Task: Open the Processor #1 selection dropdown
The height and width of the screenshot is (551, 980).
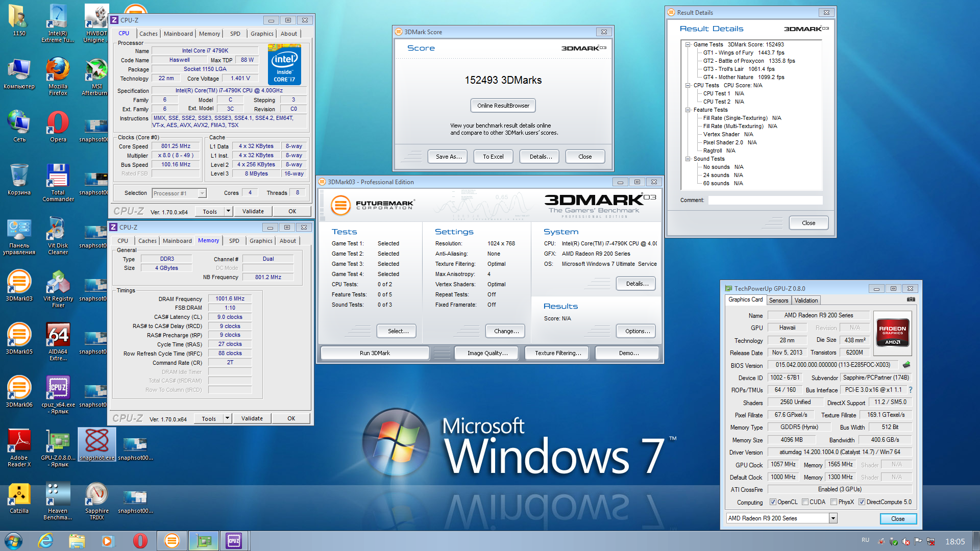Action: [x=202, y=193]
